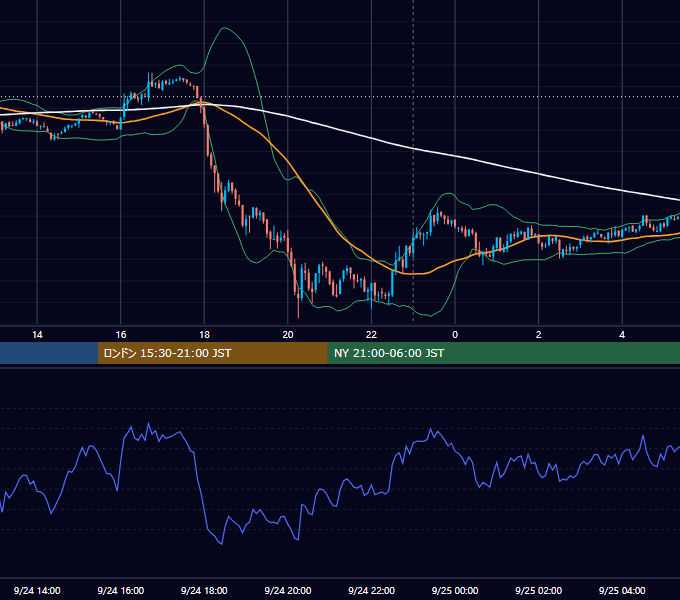The width and height of the screenshot is (680, 600).
Task: Click the "22" hour label on price chart axis
Action: pyautogui.click(x=371, y=335)
